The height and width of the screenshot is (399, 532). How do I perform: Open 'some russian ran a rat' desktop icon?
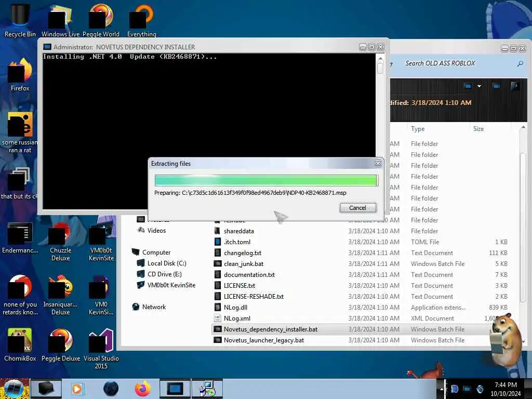pyautogui.click(x=20, y=132)
